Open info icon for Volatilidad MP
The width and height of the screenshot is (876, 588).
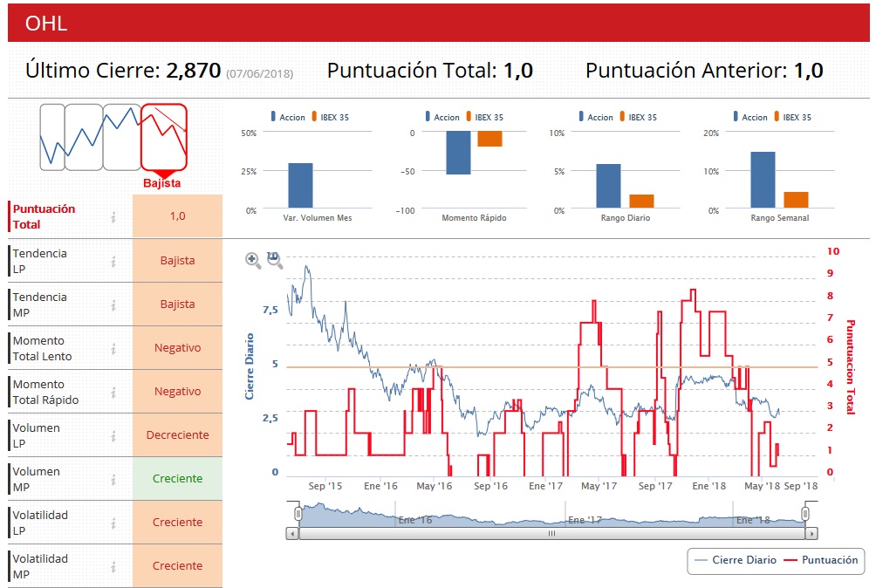pyautogui.click(x=113, y=566)
